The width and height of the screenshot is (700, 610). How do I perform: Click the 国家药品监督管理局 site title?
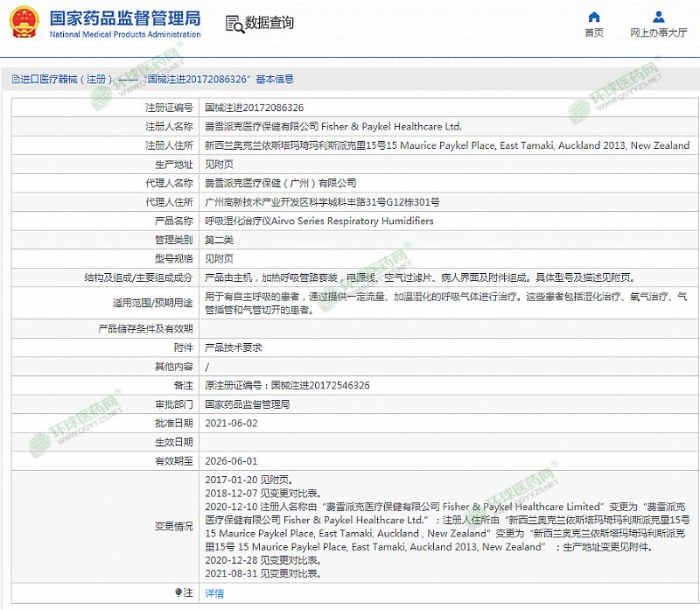[x=125, y=18]
